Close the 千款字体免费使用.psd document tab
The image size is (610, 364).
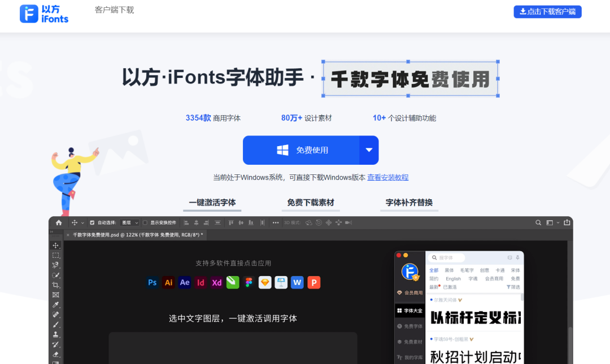coord(68,235)
